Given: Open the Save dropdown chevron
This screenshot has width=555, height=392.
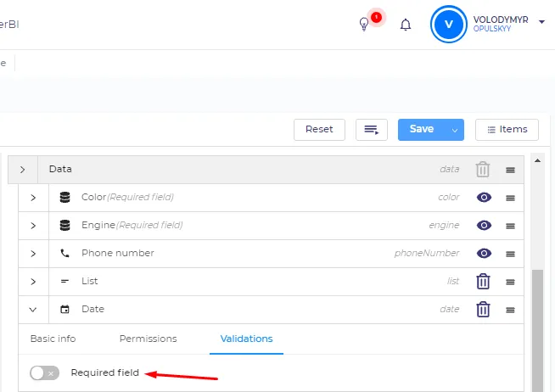Looking at the screenshot, I should pos(455,130).
